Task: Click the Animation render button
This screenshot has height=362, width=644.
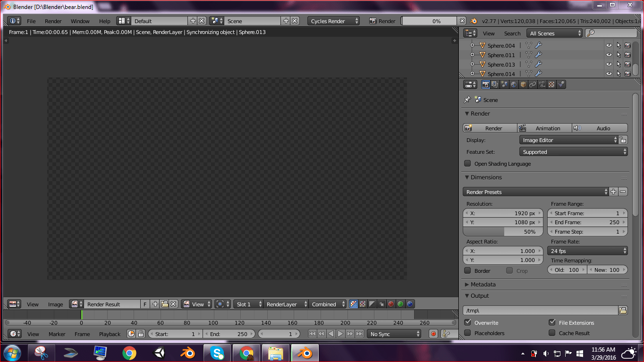Action: pyautogui.click(x=544, y=128)
